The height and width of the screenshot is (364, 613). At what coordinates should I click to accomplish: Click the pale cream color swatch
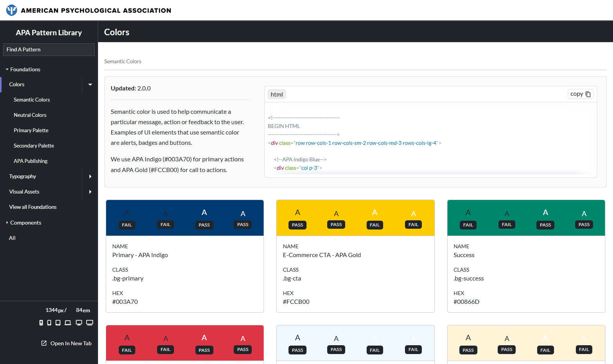pyautogui.click(x=526, y=343)
